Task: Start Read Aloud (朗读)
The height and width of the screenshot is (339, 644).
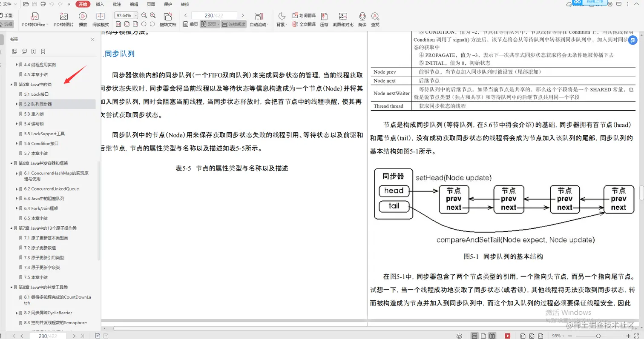Action: click(362, 20)
